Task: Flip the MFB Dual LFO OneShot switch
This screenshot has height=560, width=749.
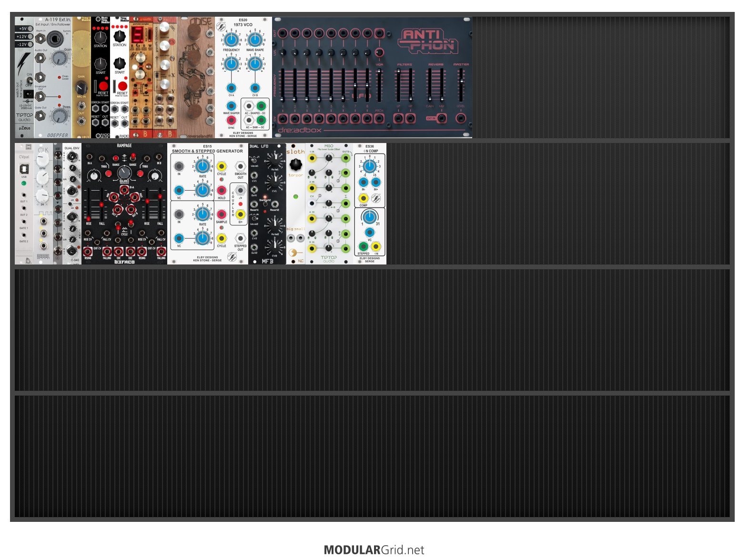Action: click(265, 204)
